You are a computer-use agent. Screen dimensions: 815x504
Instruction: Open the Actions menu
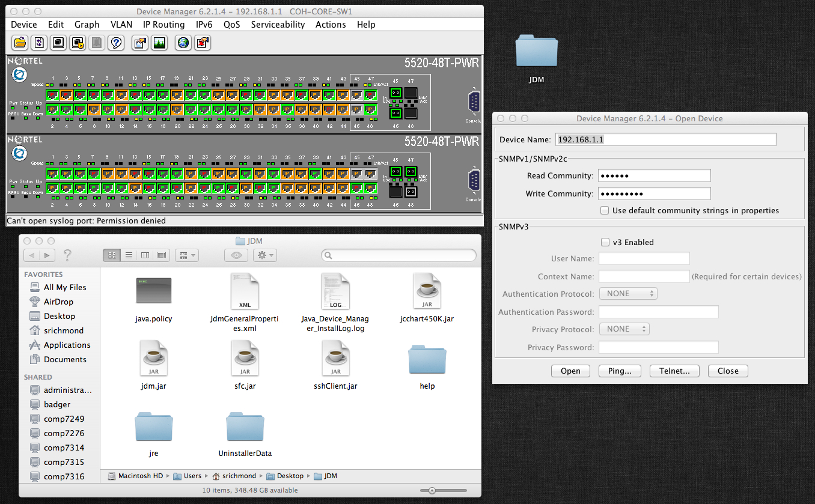point(331,25)
